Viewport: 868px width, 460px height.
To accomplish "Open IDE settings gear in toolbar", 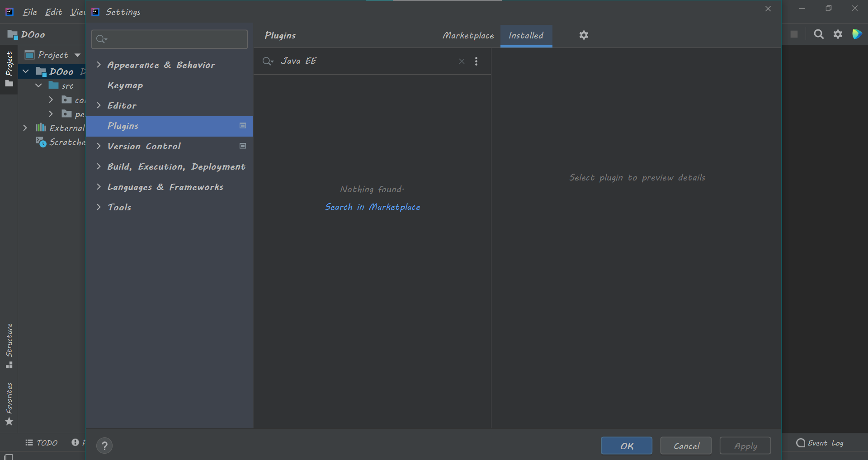I will pos(838,34).
